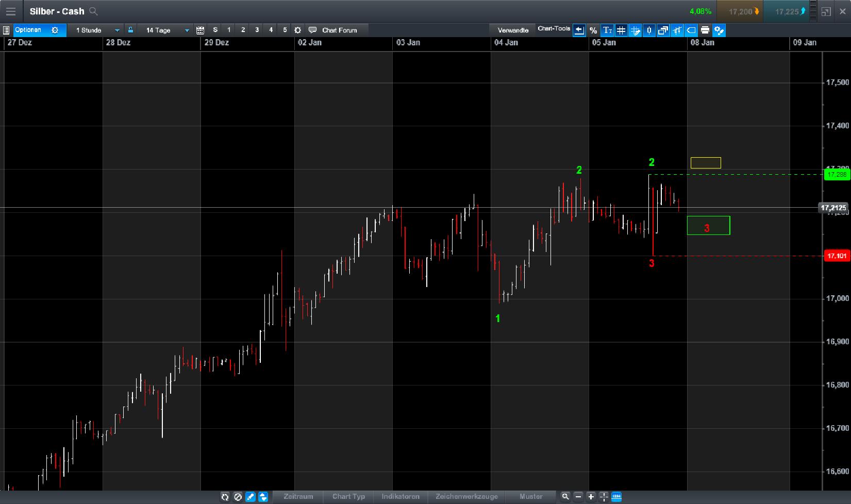Click the print chart icon
The image size is (851, 504).
pyautogui.click(x=705, y=30)
